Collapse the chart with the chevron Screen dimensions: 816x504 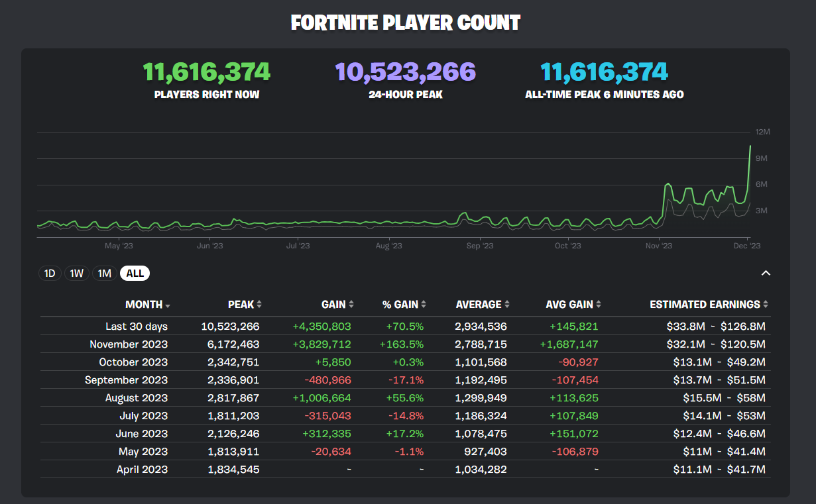click(766, 273)
